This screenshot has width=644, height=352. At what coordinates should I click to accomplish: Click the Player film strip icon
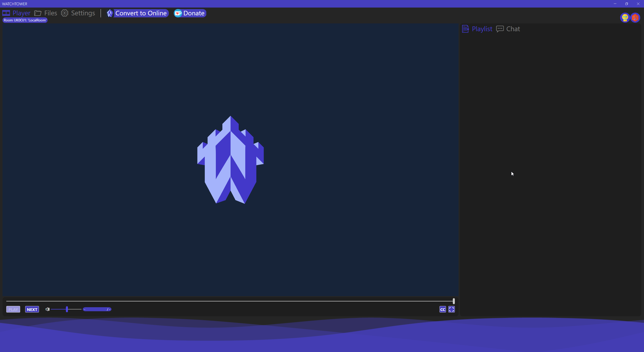(6, 13)
